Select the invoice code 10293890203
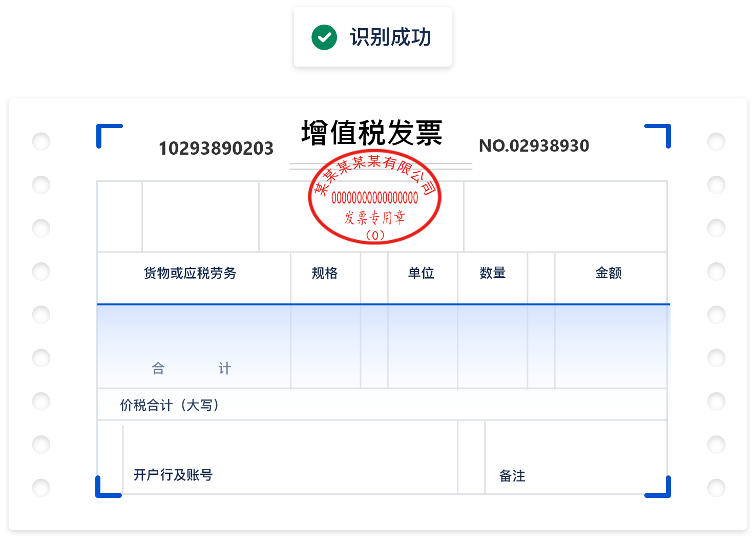The image size is (756, 541). point(216,149)
